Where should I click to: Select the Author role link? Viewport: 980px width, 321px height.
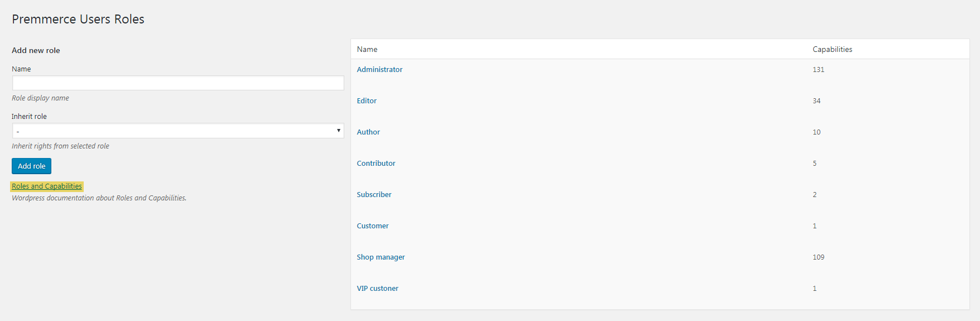coord(368,132)
